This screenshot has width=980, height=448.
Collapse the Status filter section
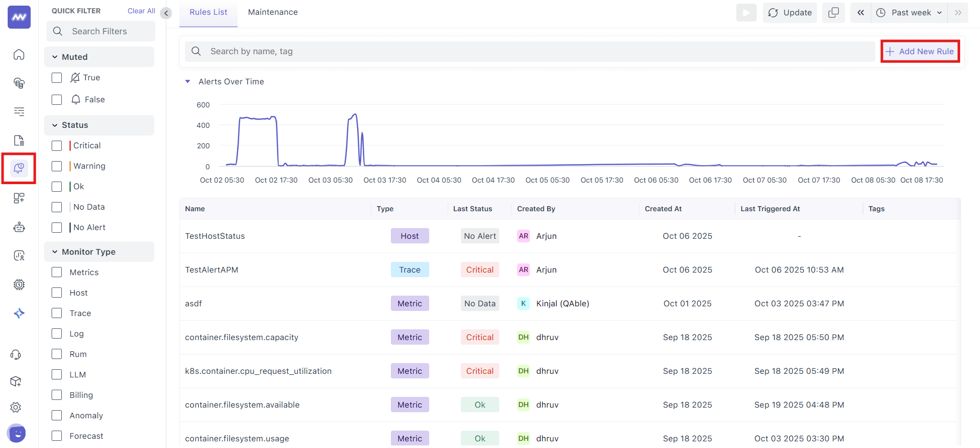55,125
